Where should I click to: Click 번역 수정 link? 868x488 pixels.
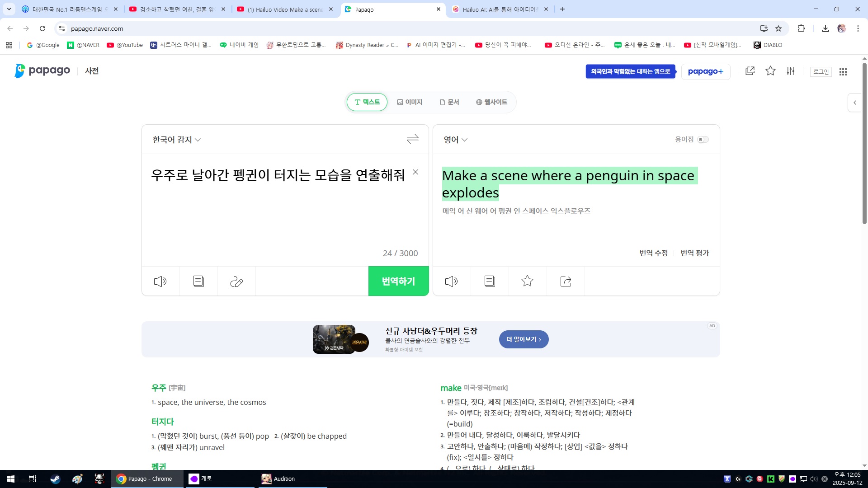[x=653, y=253]
